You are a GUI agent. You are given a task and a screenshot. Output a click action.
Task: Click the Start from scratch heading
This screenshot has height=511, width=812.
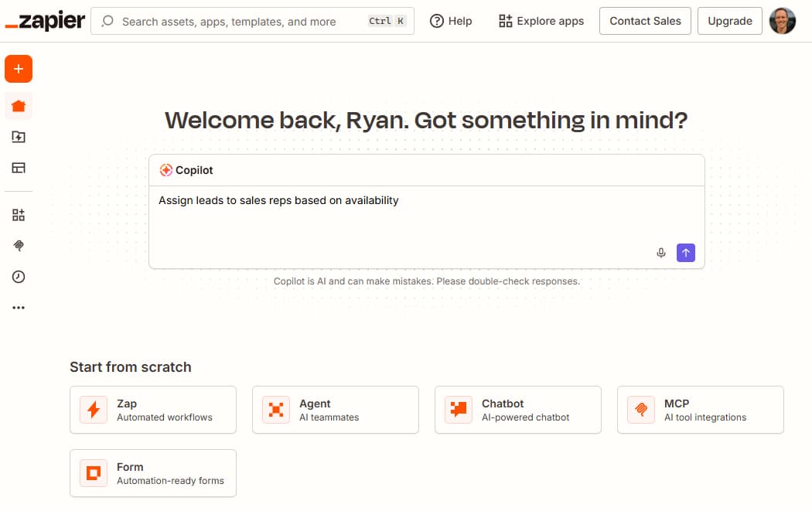click(131, 367)
